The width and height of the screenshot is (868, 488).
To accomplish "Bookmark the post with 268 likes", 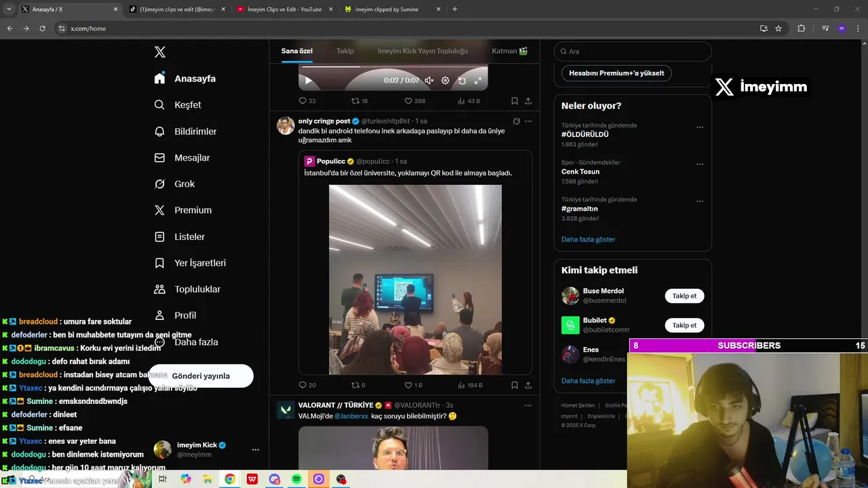I will (x=515, y=101).
